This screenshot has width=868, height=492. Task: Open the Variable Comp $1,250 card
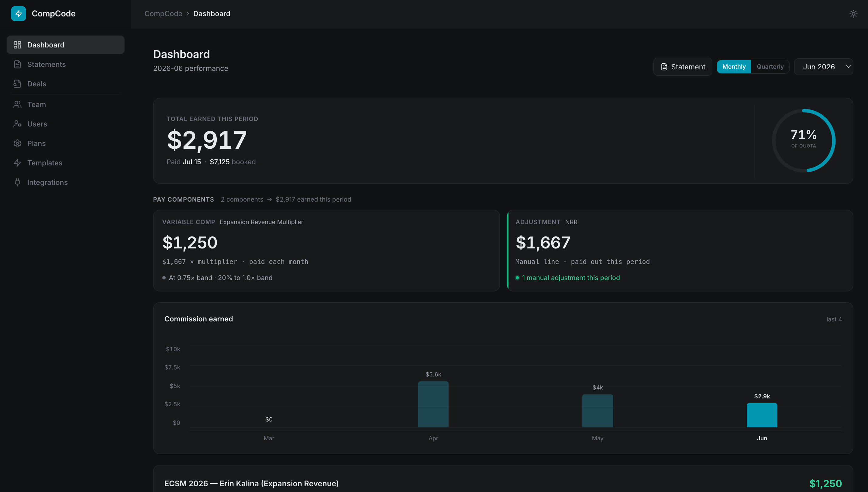coord(326,250)
